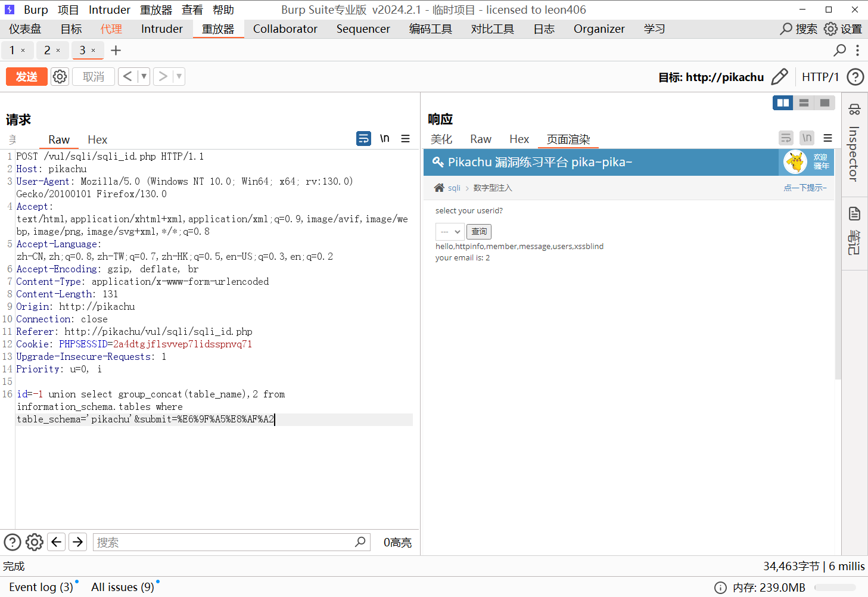
Task: Open the Burp menu
Action: pos(36,10)
